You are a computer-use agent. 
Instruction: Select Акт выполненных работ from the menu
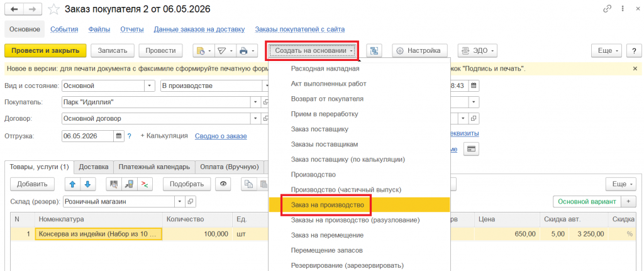(x=359, y=84)
